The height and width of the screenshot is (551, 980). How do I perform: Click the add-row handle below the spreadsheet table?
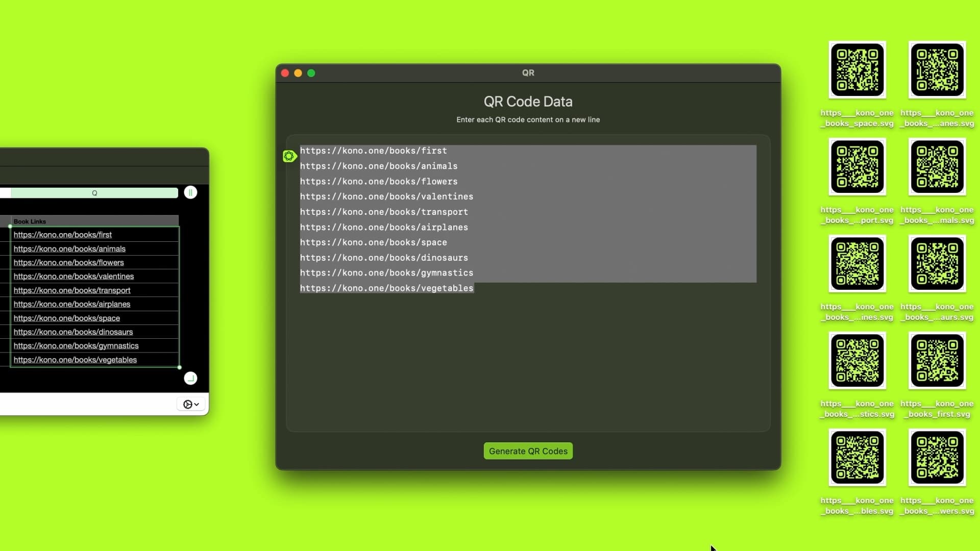pyautogui.click(x=190, y=378)
